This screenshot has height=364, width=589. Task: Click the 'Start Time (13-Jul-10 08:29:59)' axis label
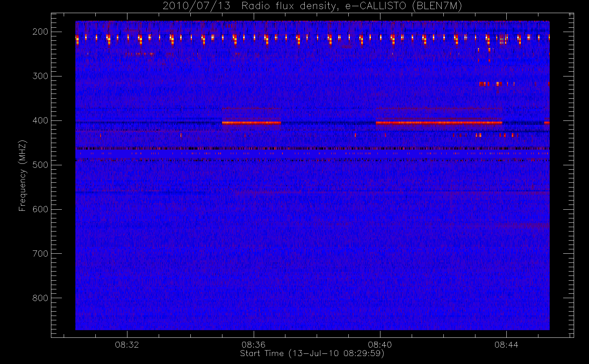click(312, 353)
